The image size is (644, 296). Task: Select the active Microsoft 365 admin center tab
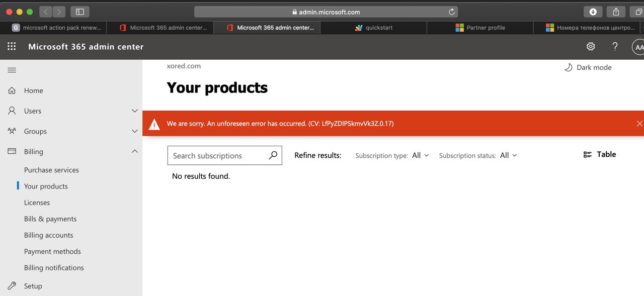[267, 28]
